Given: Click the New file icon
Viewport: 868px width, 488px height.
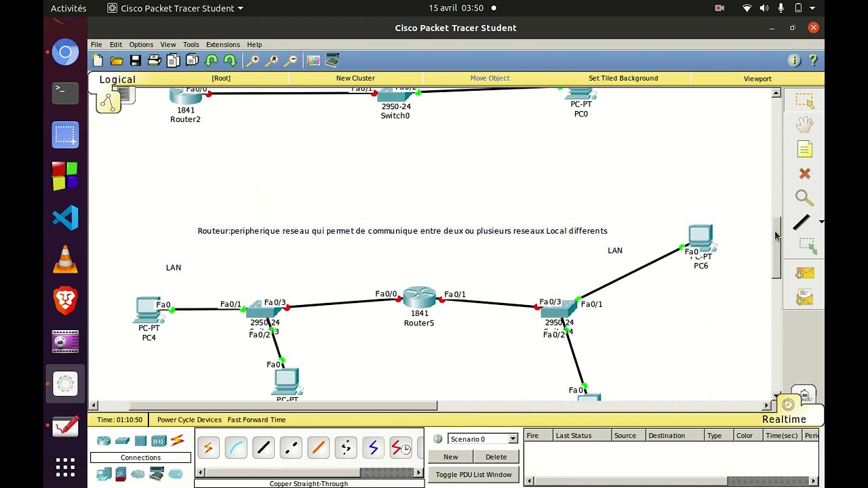Looking at the screenshot, I should pos(98,60).
